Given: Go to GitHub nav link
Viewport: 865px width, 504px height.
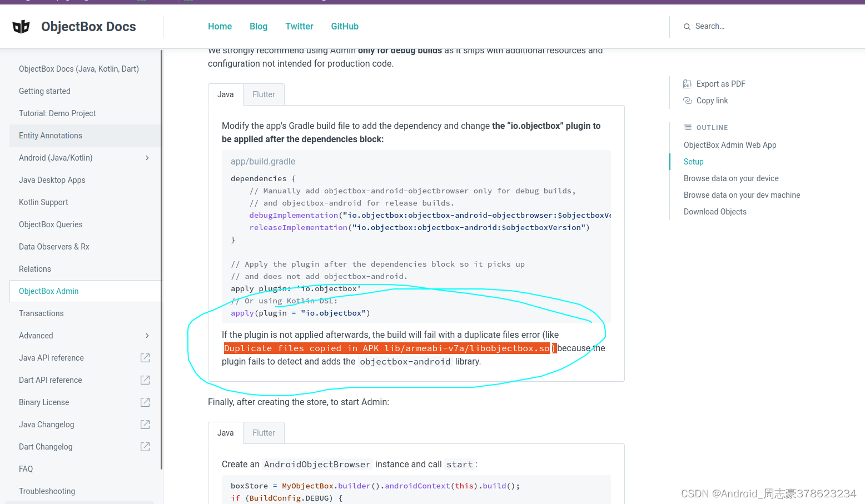Looking at the screenshot, I should tap(345, 26).
